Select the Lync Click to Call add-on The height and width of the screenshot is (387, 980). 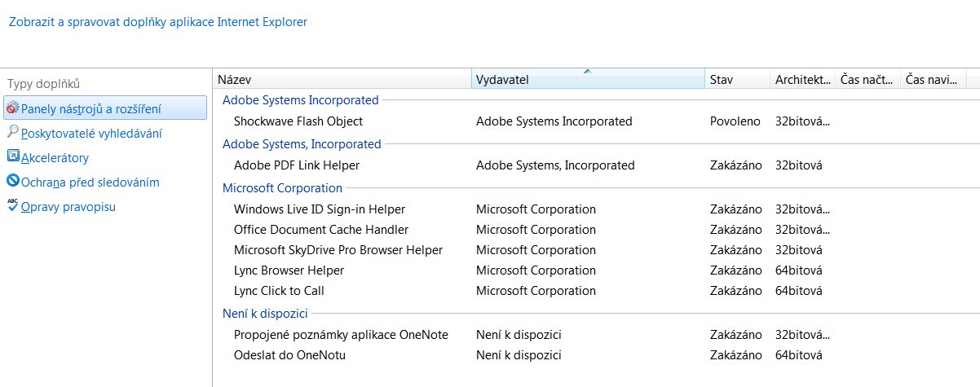279,291
